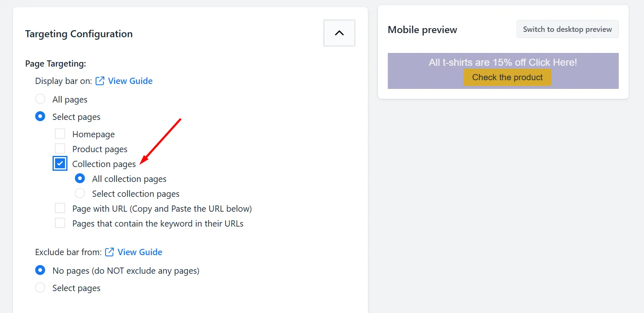Click external link icon beside Exclude bar from
This screenshot has height=313, width=644.
[109, 252]
